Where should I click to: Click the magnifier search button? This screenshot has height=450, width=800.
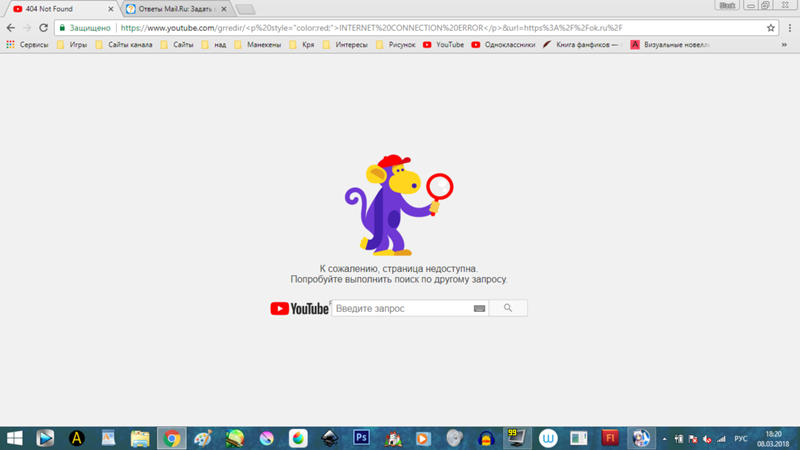(508, 308)
